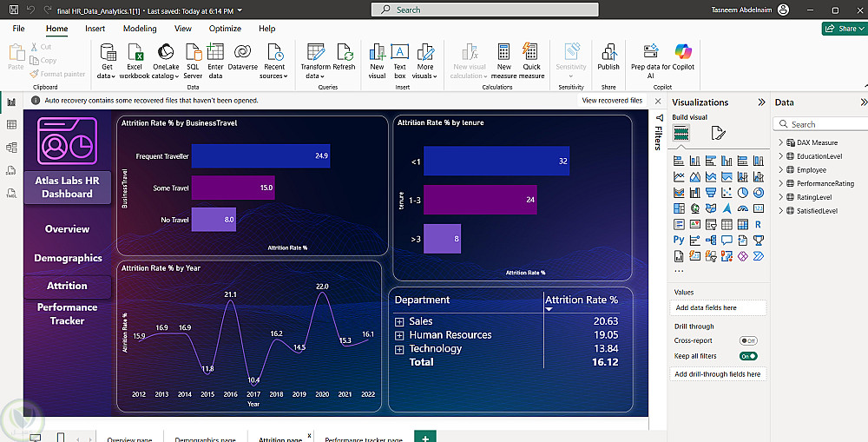Open the Transform data dropdown
Image resolution: width=868 pixels, height=442 pixels.
[x=315, y=61]
